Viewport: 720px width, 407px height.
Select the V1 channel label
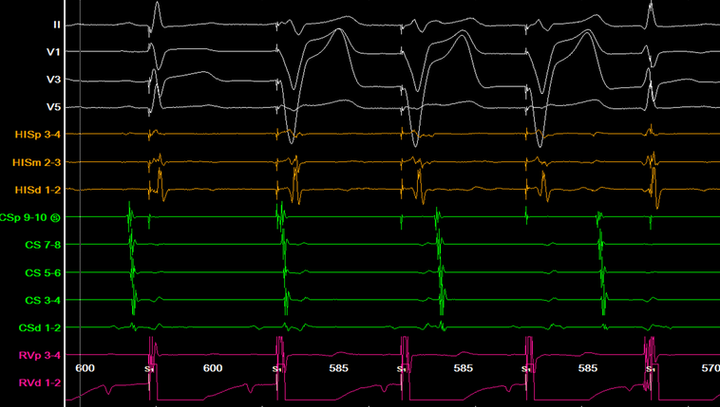pos(54,52)
